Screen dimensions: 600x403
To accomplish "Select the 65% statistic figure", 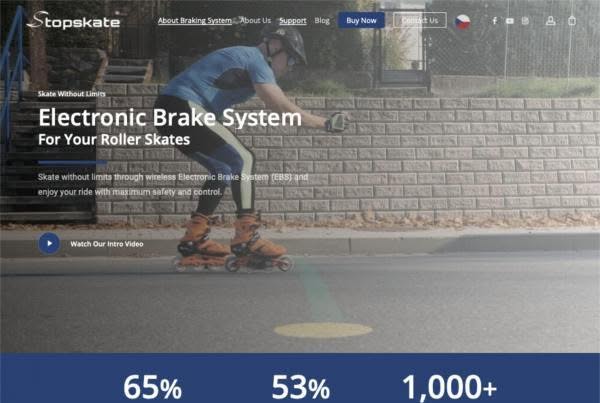I will click(152, 387).
